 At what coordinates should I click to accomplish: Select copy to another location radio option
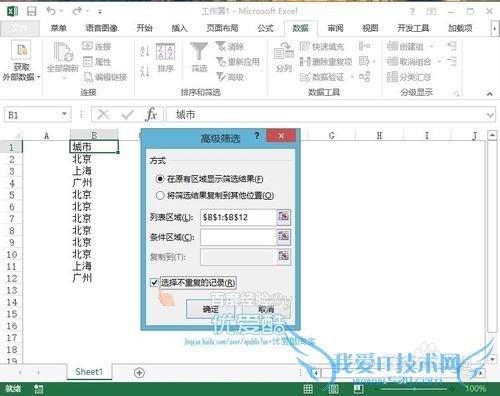160,195
